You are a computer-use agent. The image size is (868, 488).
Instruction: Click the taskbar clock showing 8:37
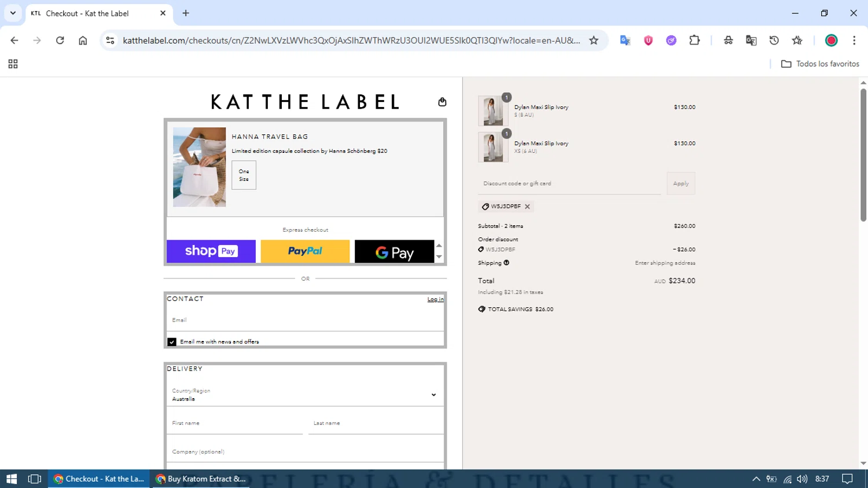coord(822,479)
